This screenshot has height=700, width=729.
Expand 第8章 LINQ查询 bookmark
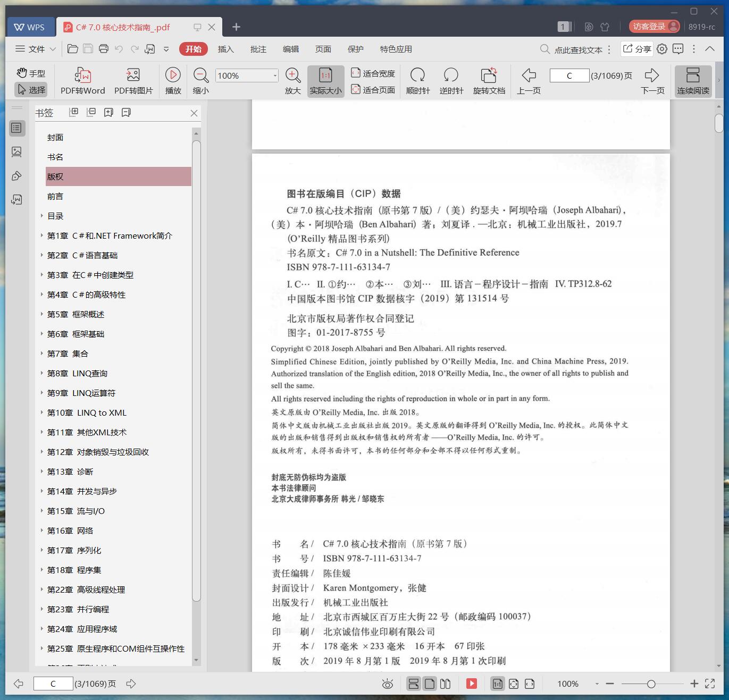tap(42, 373)
